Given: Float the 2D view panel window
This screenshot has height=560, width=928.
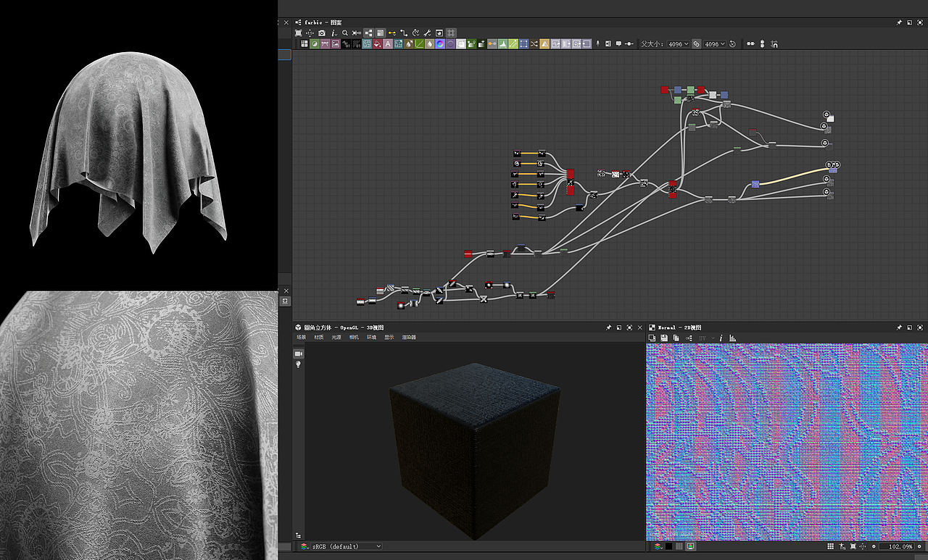Looking at the screenshot, I should (x=909, y=327).
